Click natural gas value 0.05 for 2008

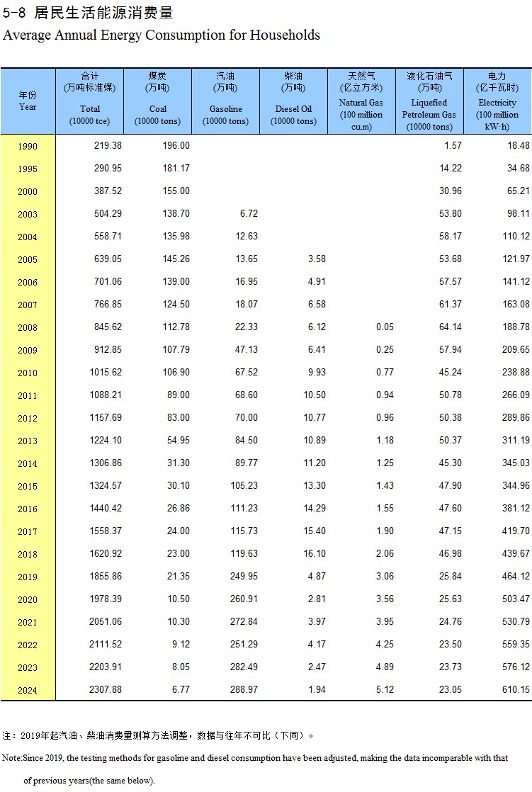pos(385,327)
